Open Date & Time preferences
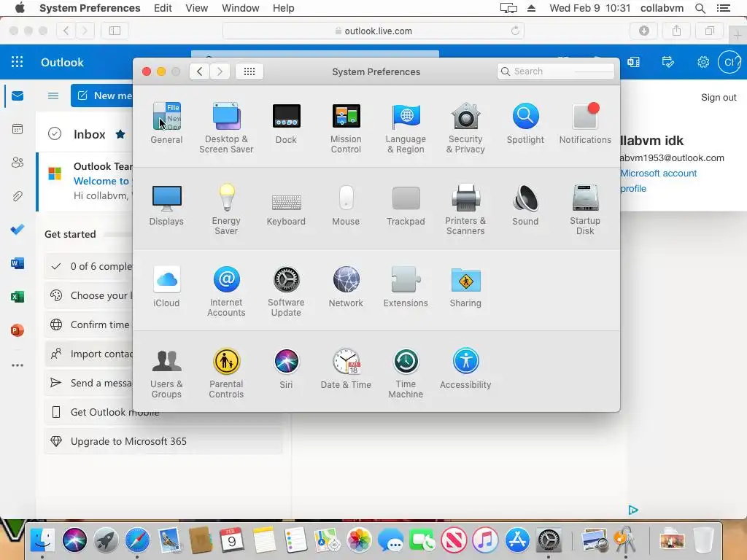This screenshot has height=560, width=747. click(x=346, y=368)
